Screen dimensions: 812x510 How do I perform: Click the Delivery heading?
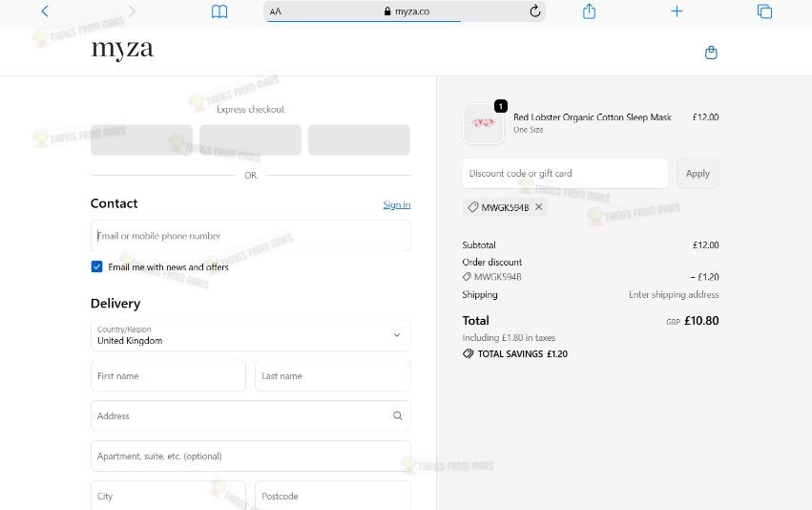pyautogui.click(x=115, y=303)
